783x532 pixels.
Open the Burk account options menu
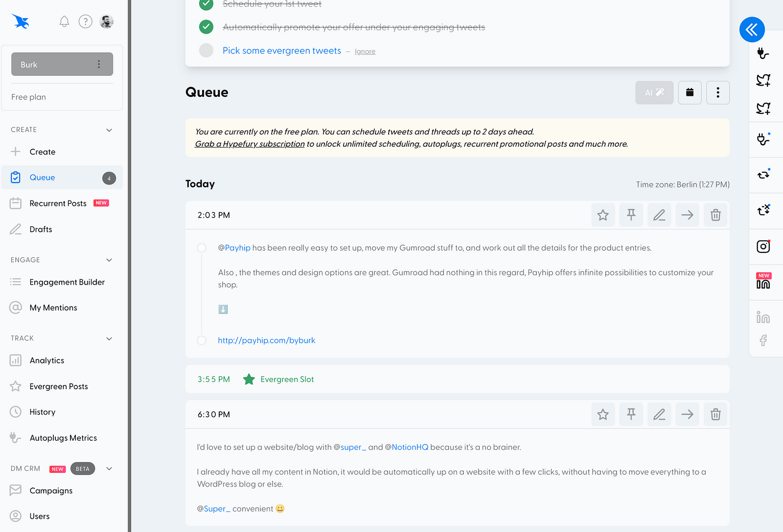[x=99, y=65]
